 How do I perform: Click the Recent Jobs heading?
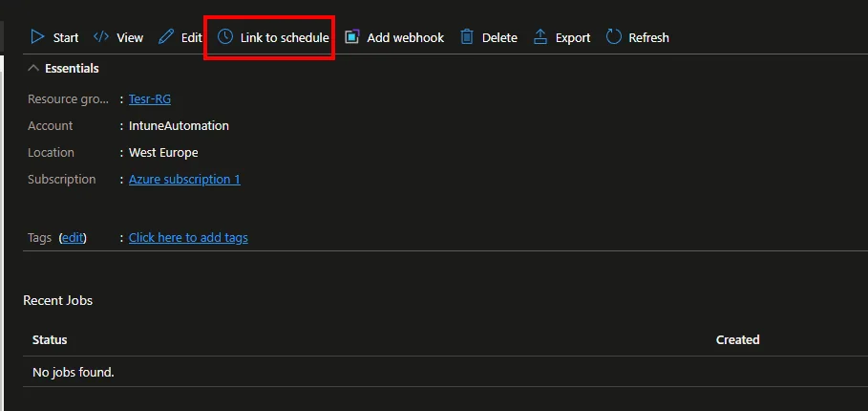point(57,300)
